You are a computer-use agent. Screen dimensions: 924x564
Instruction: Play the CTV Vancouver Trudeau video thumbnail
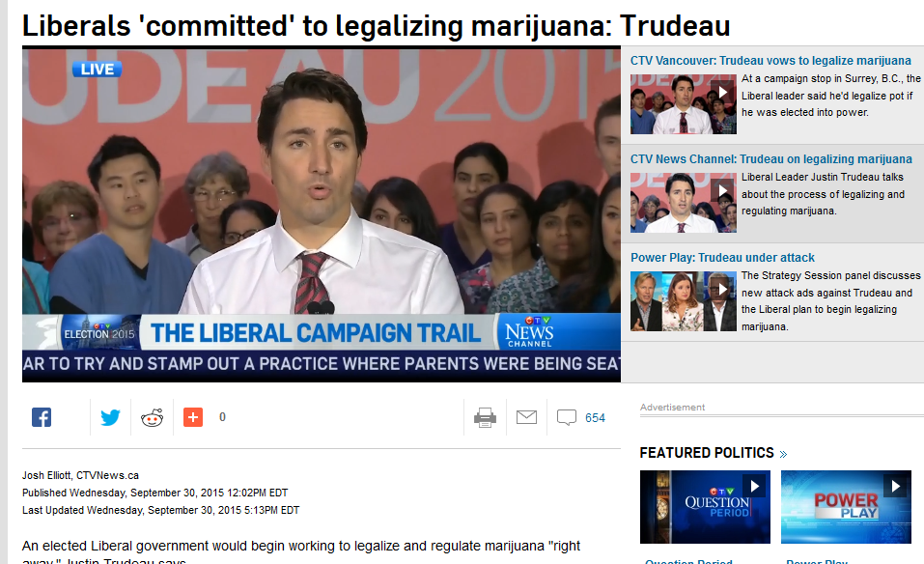(683, 103)
